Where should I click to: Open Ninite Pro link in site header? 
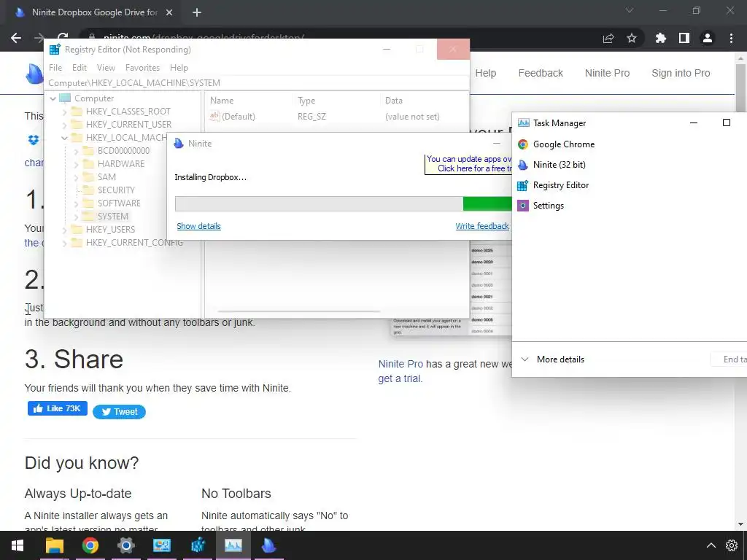[x=608, y=73]
